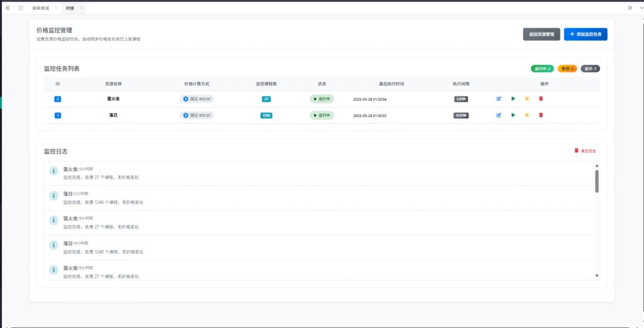Start the 萤火虫 monitoring task with play icon
This screenshot has width=644, height=328.
click(513, 99)
